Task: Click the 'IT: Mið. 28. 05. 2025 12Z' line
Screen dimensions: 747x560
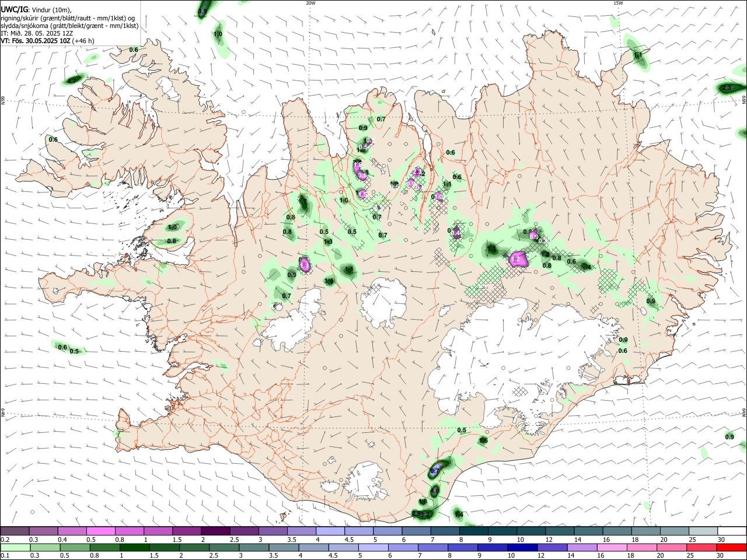Action: (x=37, y=33)
